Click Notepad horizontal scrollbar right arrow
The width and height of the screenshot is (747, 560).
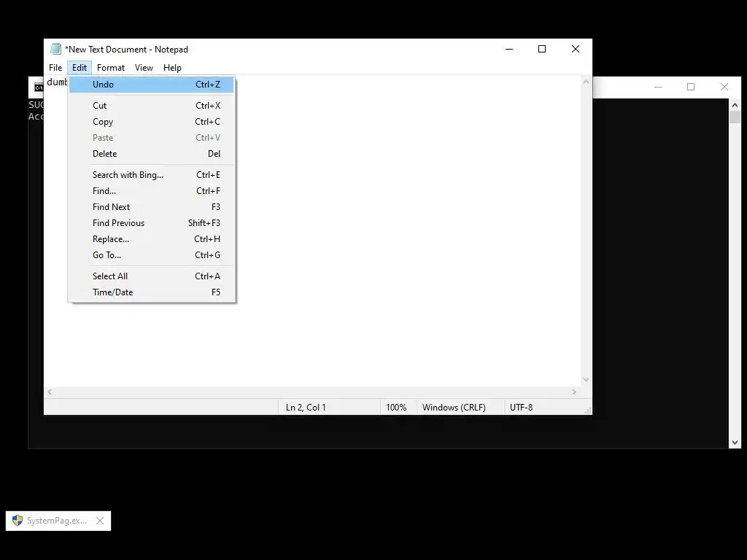(574, 392)
